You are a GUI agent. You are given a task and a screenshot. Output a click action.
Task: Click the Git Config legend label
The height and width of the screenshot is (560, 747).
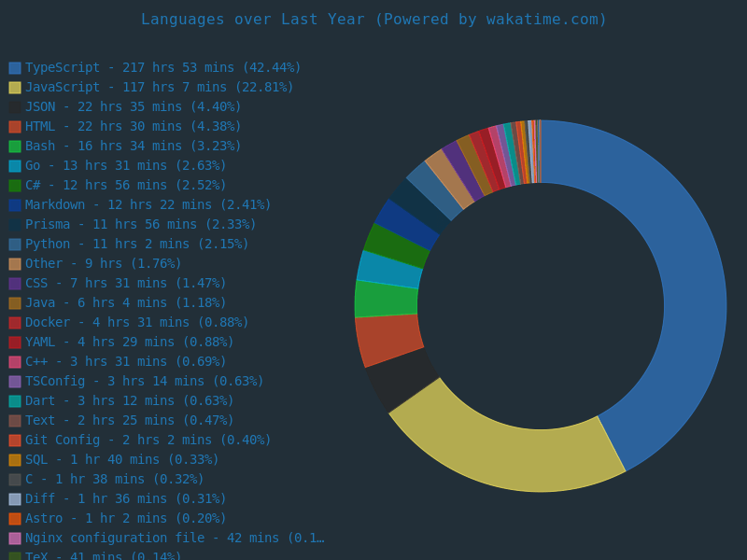[x=148, y=440]
